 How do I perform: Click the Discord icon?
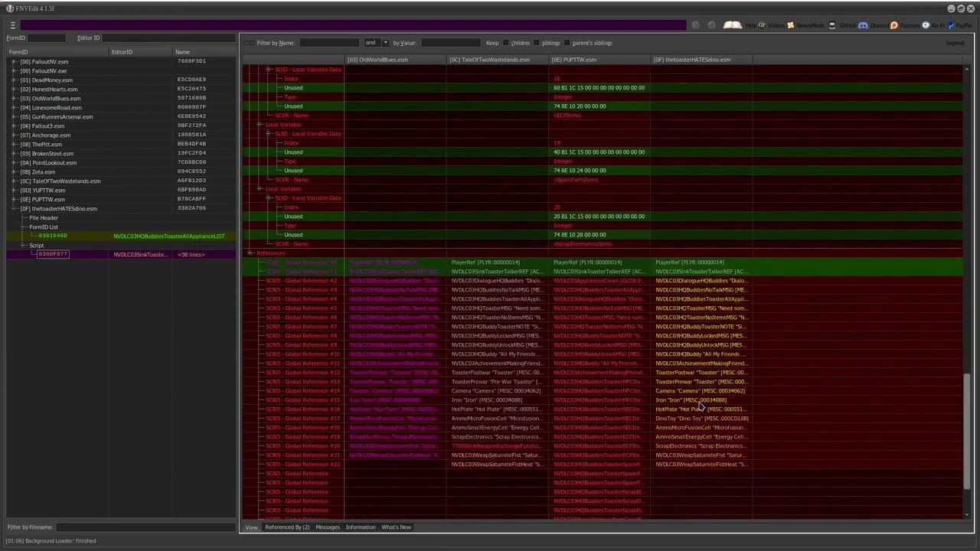(863, 25)
